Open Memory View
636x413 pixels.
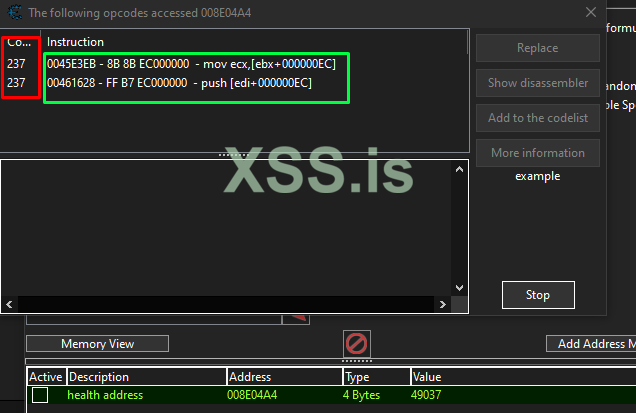click(x=97, y=344)
